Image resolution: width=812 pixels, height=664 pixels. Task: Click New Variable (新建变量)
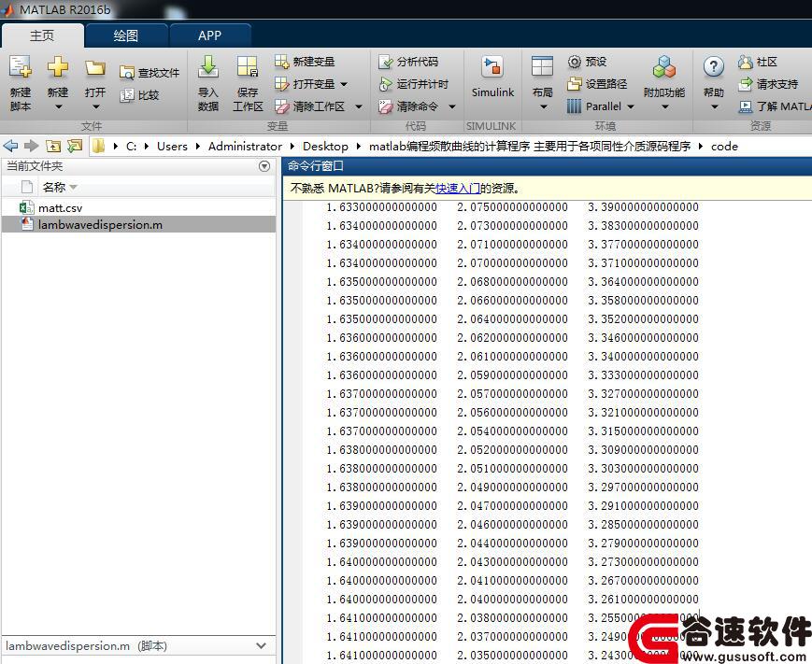pos(305,62)
